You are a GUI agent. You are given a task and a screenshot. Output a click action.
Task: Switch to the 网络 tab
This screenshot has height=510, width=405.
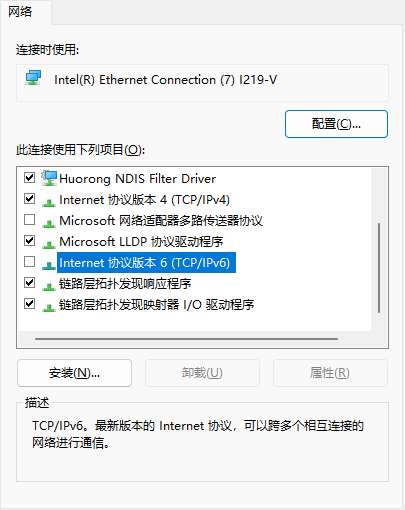[x=20, y=12]
